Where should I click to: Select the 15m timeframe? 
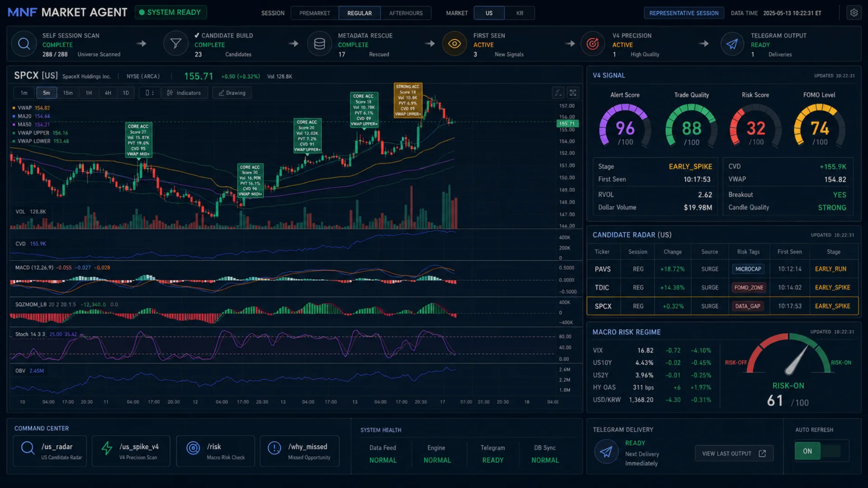[68, 93]
